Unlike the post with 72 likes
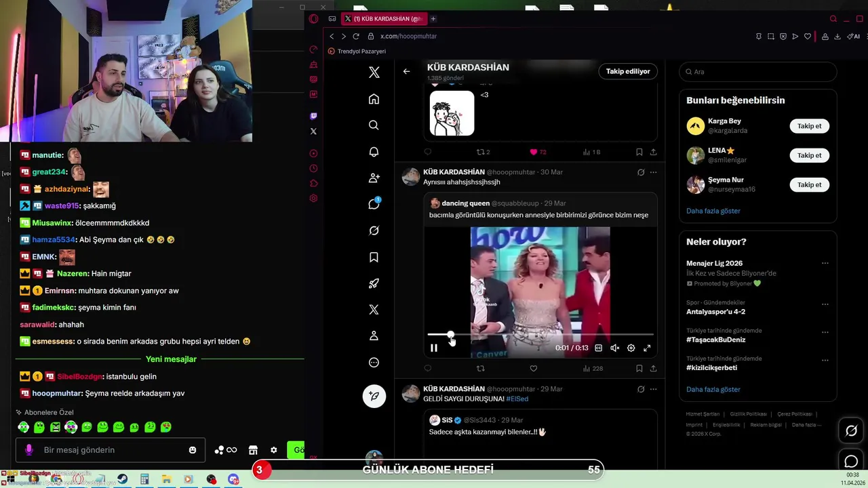Screen dimensions: 868x488 pyautogui.click(x=534, y=152)
